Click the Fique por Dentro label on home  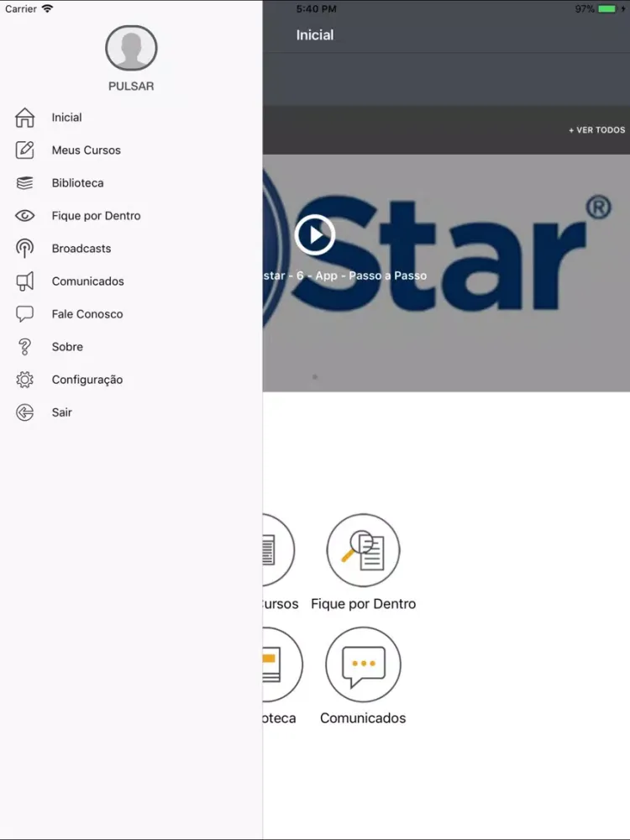coord(363,604)
